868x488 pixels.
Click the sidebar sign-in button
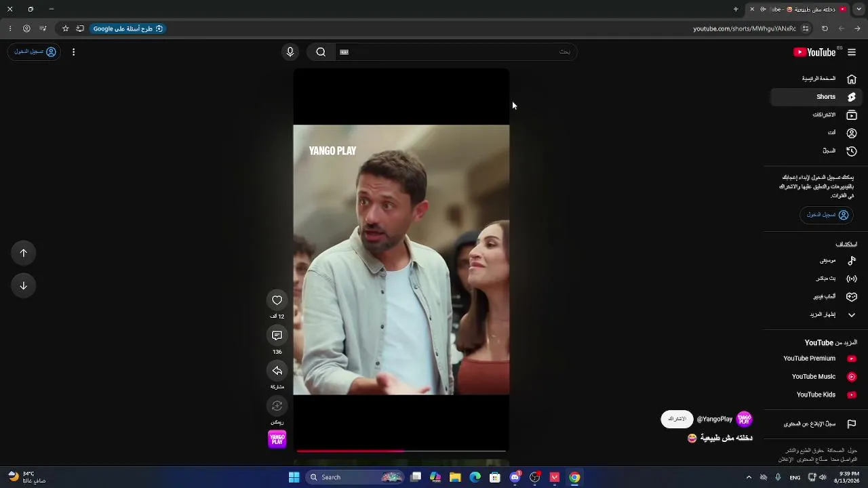[827, 215]
